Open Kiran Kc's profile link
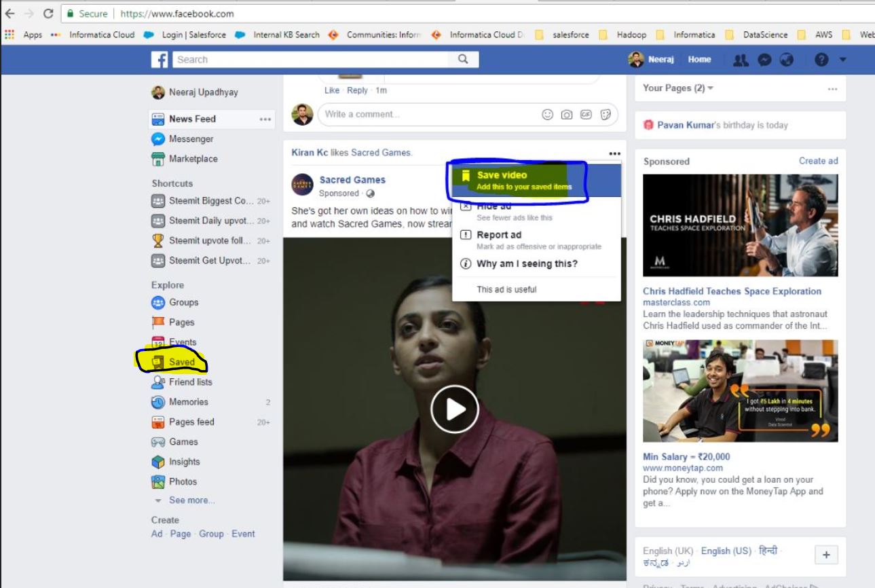Viewport: 875px width, 588px height. (x=310, y=153)
